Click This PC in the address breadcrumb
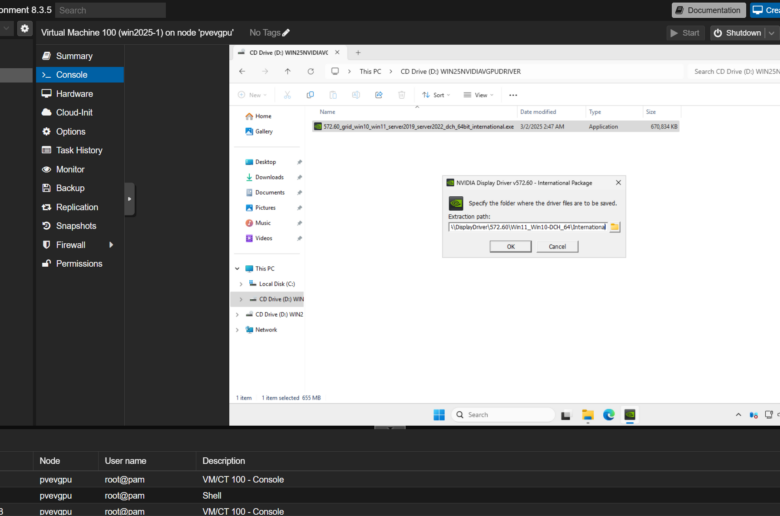Image resolution: width=780 pixels, height=516 pixels. [x=370, y=72]
